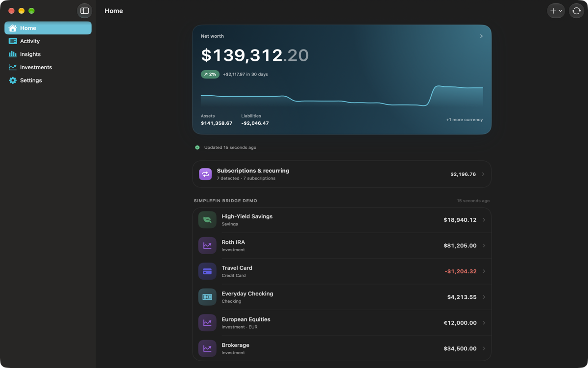This screenshot has height=368, width=588.
Task: Click the Insights bar chart icon
Action: pyautogui.click(x=13, y=54)
